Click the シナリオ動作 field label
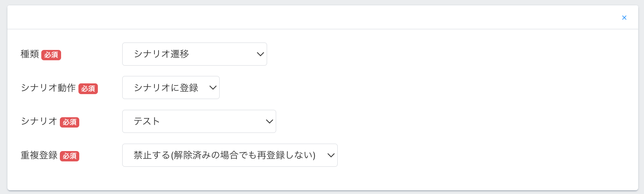 (x=48, y=88)
